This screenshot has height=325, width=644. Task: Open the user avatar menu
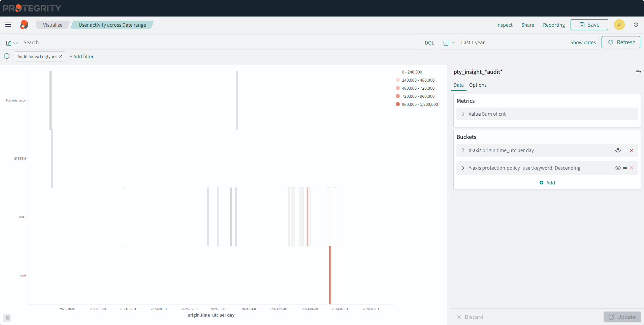[x=619, y=25]
